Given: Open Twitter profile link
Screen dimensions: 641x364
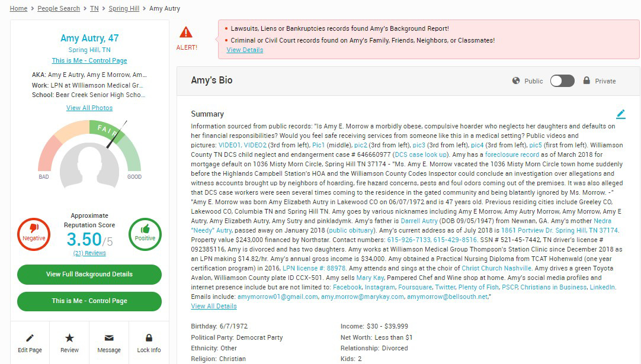Looking at the screenshot, I should pos(445,287).
